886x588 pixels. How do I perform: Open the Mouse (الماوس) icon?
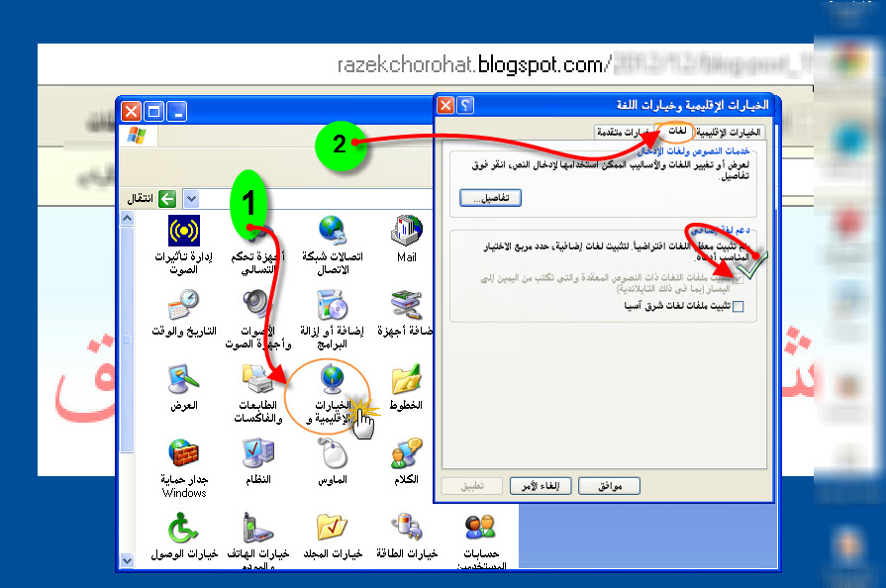tap(333, 453)
